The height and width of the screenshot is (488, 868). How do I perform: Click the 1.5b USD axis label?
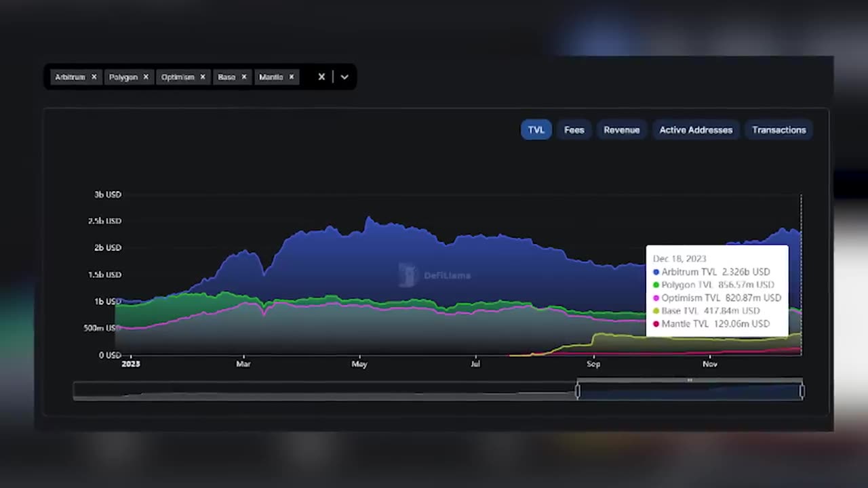(104, 274)
